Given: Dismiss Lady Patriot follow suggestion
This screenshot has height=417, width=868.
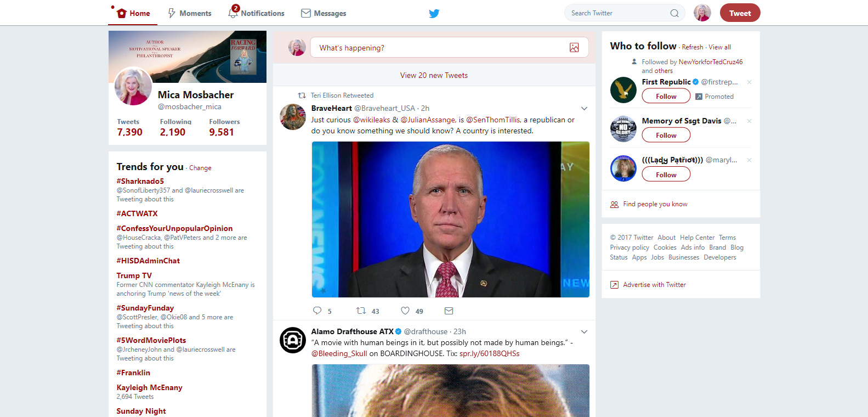Looking at the screenshot, I should click(x=749, y=160).
